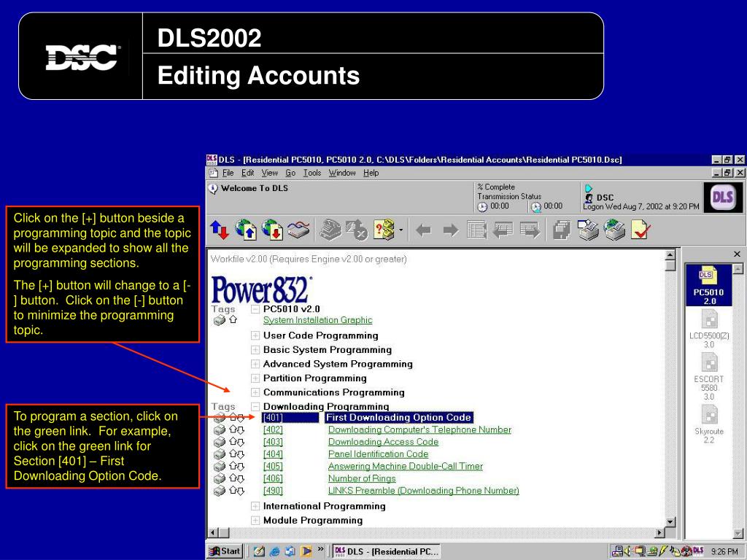Click the tag icon for section [404]
This screenshot has width=747, height=560.
219,454
